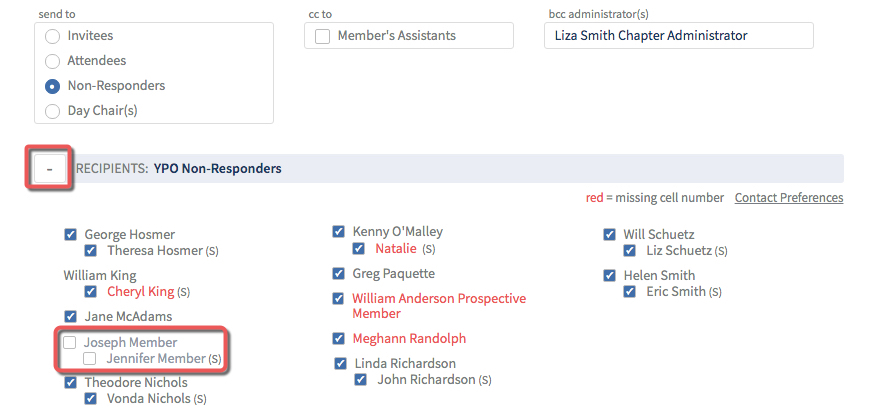Uncheck Meghann Randolph checkbox
Screen dimensions: 877x418
pos(338,338)
